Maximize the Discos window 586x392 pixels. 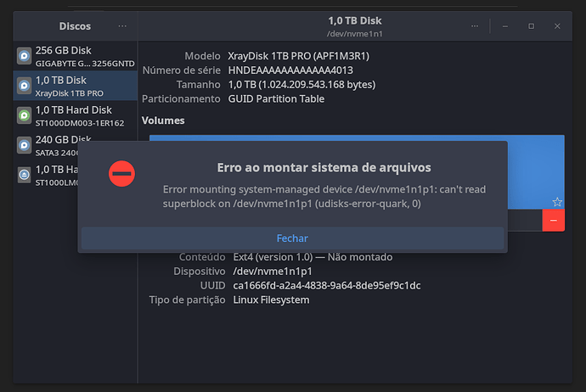531,26
